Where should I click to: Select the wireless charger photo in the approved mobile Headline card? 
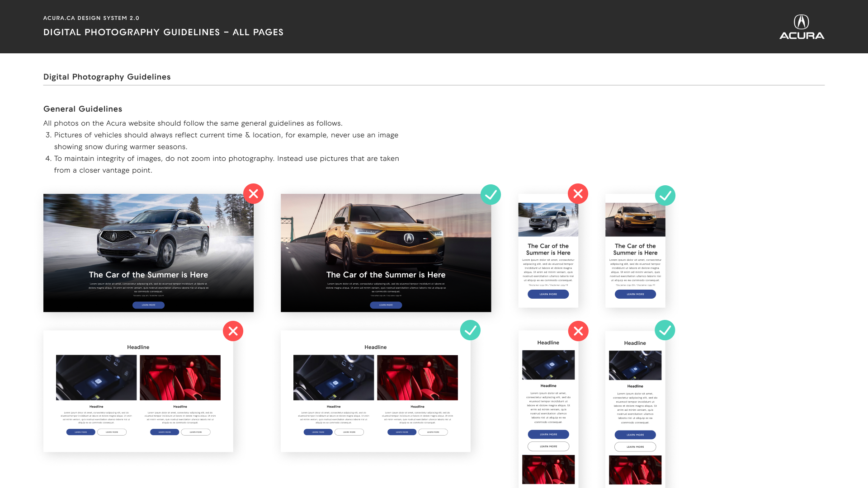(635, 366)
